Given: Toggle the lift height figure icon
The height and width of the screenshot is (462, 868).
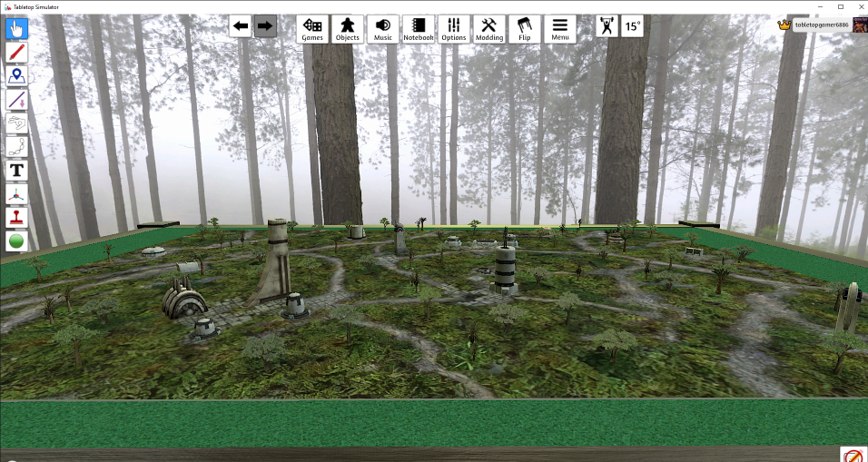Looking at the screenshot, I should (607, 26).
